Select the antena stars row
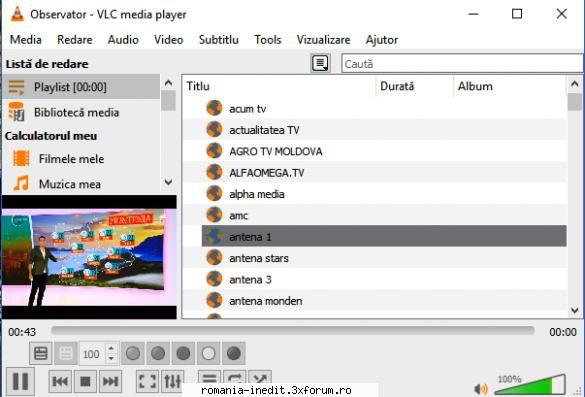Viewport: 585px width, 397px height. pos(375,258)
